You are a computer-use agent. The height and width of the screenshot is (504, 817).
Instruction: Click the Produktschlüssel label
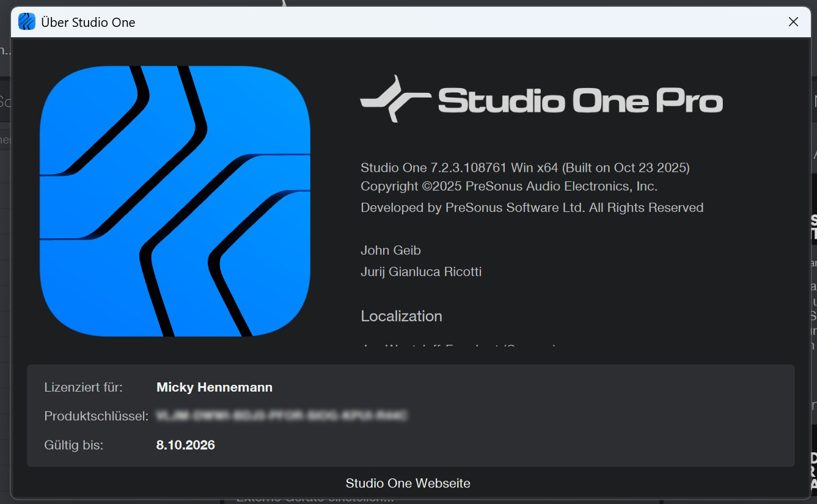click(x=97, y=416)
